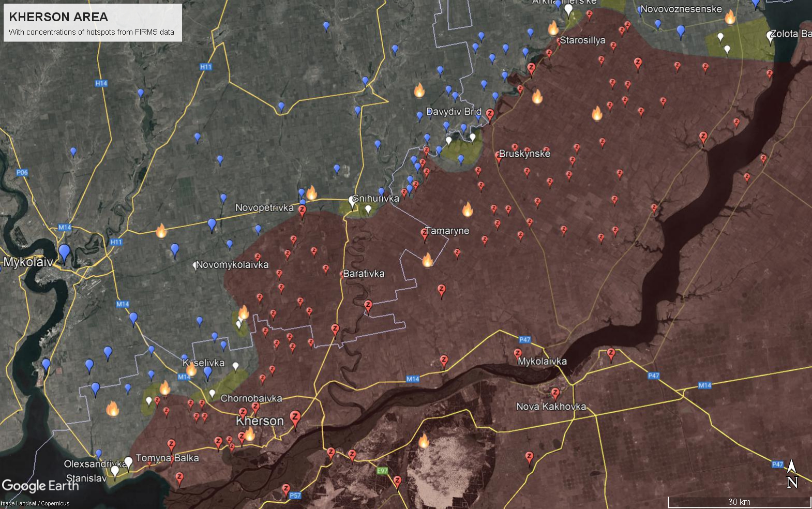Select the fire icon beside the Kherson label
This screenshot has height=509, width=812.
(x=249, y=434)
